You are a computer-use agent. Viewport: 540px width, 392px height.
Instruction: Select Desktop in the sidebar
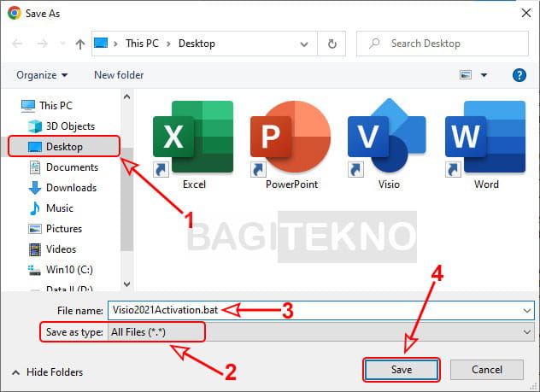(64, 146)
